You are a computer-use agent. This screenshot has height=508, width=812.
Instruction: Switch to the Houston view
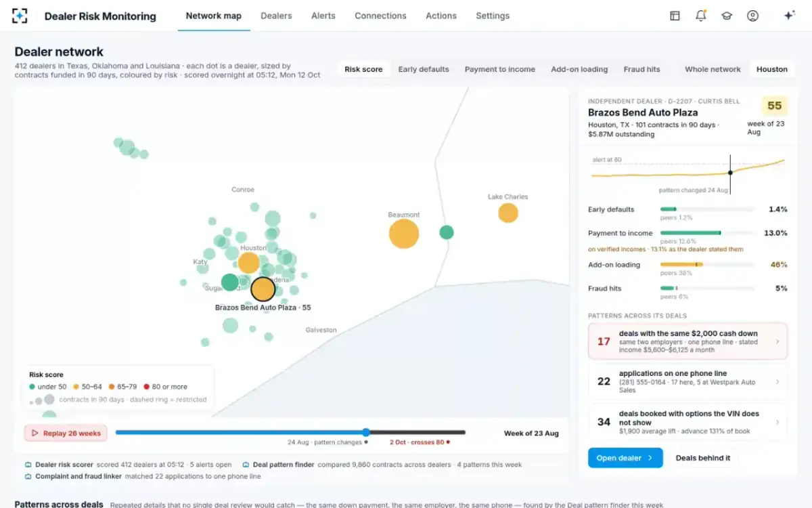click(x=772, y=69)
